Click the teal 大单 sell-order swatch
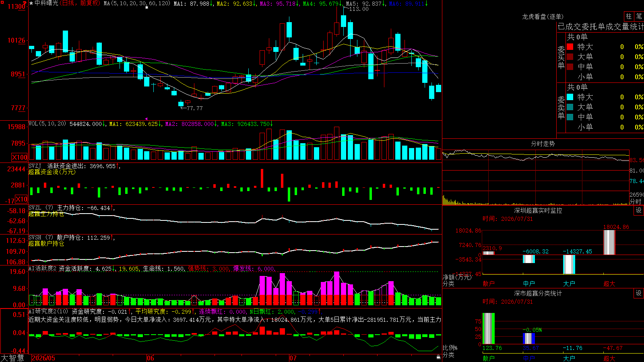644x362 pixels. (x=570, y=107)
